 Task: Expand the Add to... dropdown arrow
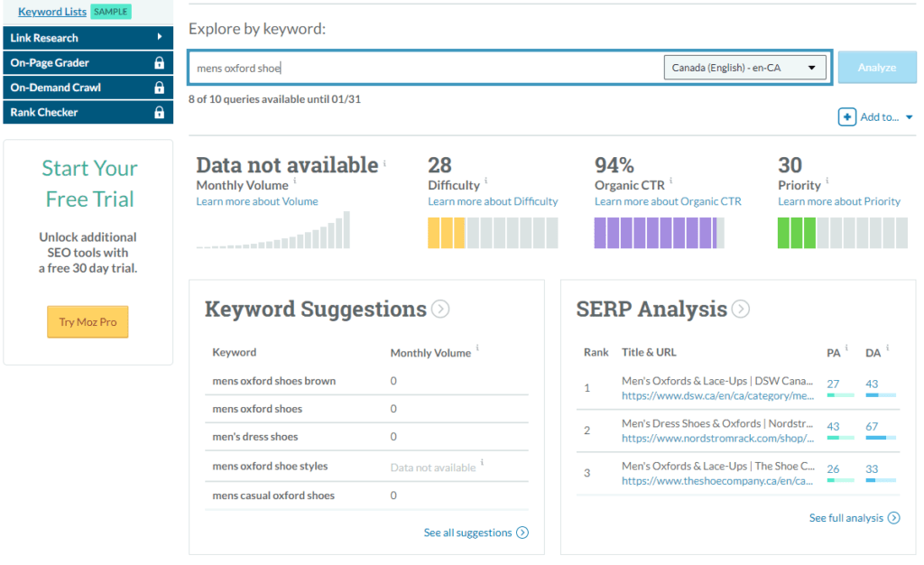click(910, 117)
